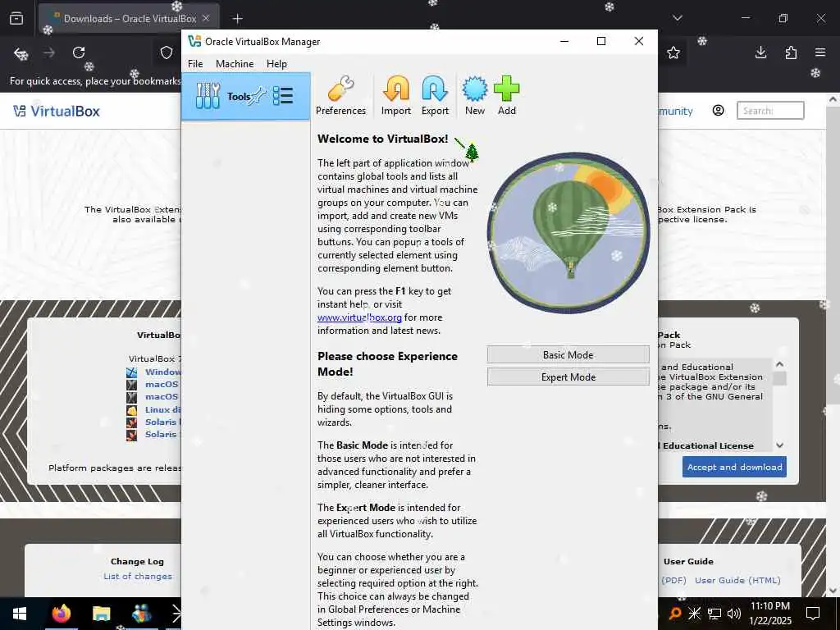Click the snowflake tray icon
This screenshot has width=840, height=630.
coord(694,614)
